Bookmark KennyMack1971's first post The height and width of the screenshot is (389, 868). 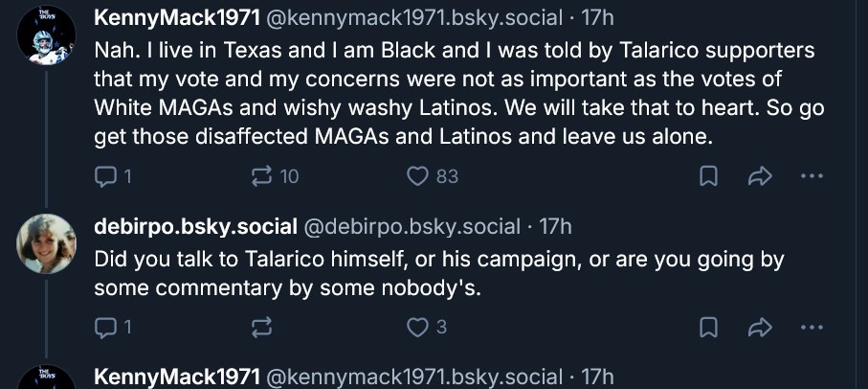708,176
